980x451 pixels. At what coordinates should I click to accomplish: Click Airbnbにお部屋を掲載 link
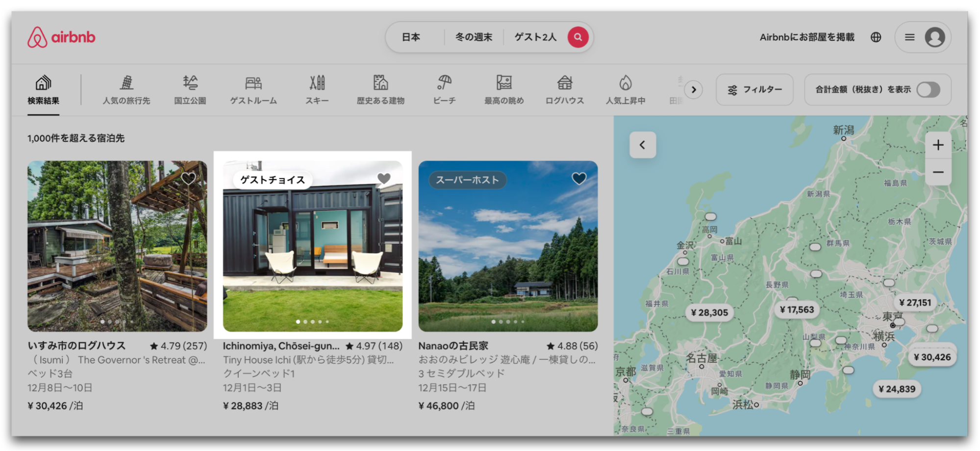point(806,37)
